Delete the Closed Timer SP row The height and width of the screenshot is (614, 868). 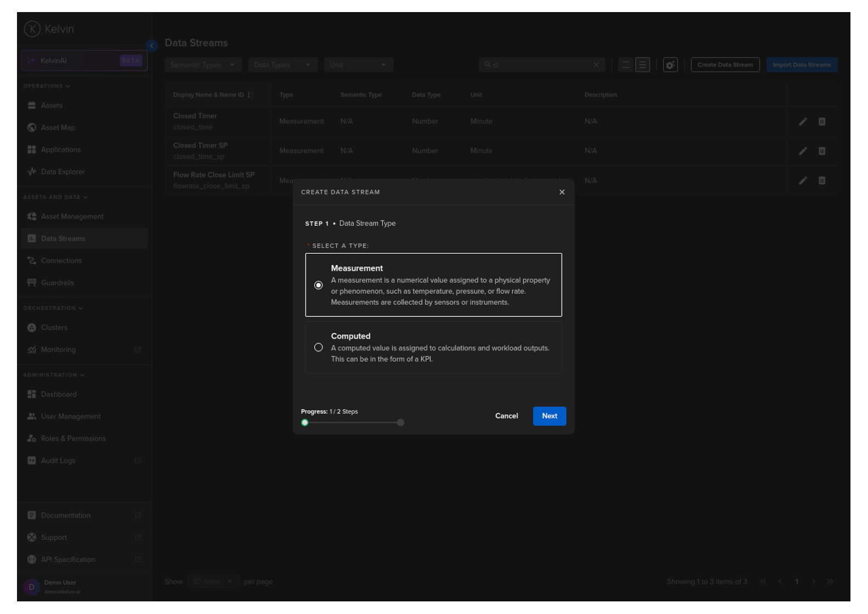821,151
